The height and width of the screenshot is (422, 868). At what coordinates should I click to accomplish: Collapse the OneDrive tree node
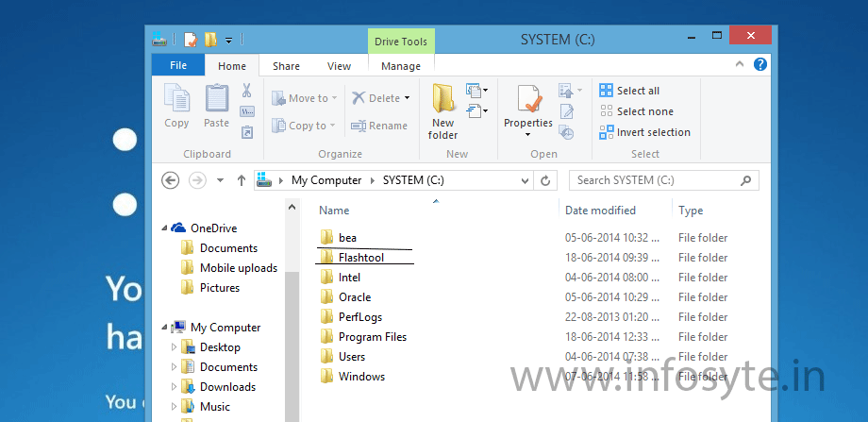point(164,228)
